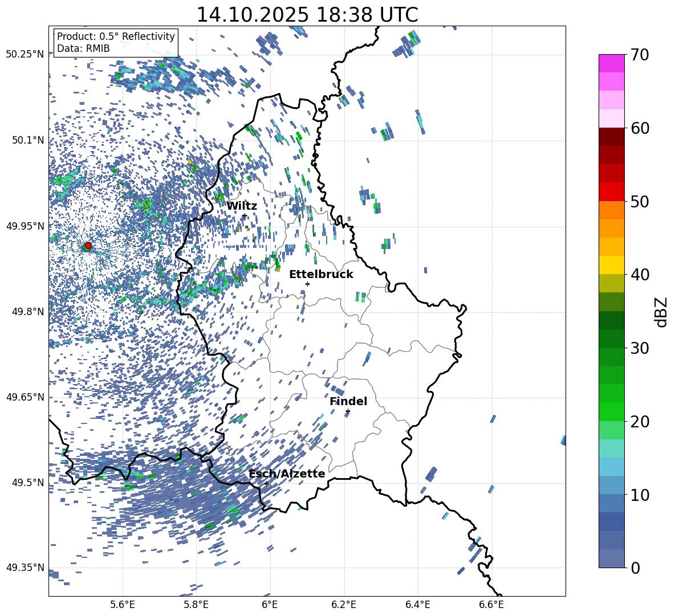
Task: Click the 6°E longitude label
Action: 270,605
